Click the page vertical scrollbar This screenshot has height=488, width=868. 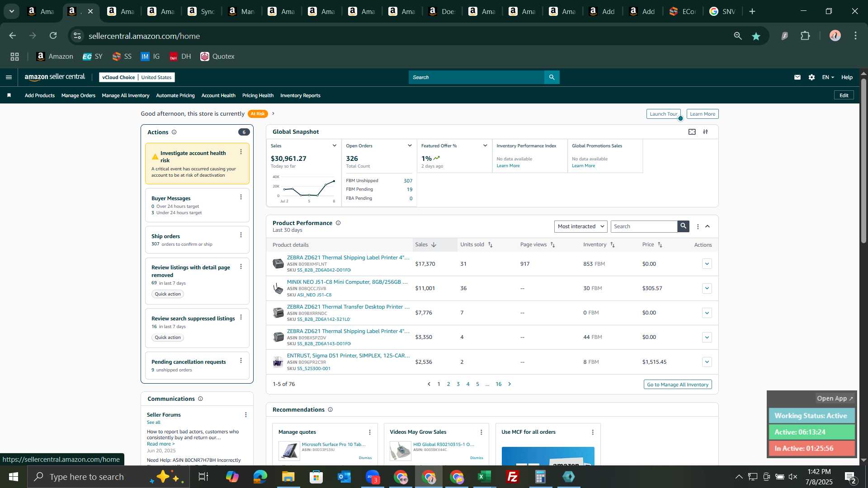(863, 161)
